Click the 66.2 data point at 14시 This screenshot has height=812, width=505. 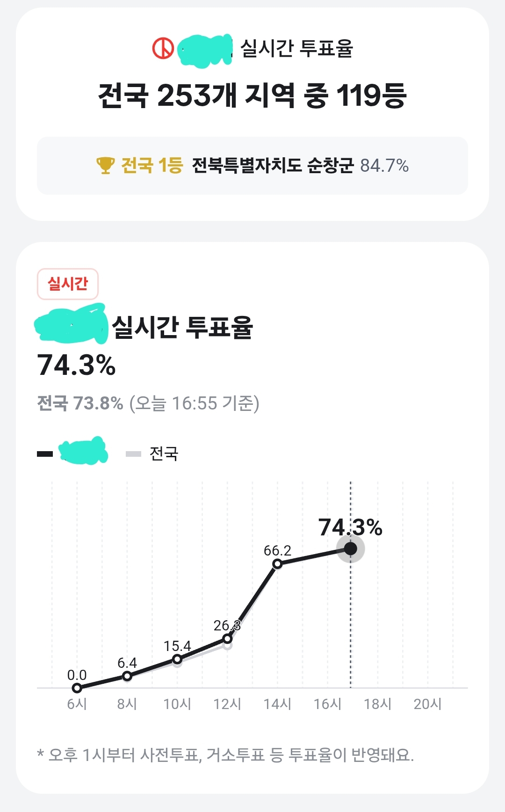click(x=277, y=564)
